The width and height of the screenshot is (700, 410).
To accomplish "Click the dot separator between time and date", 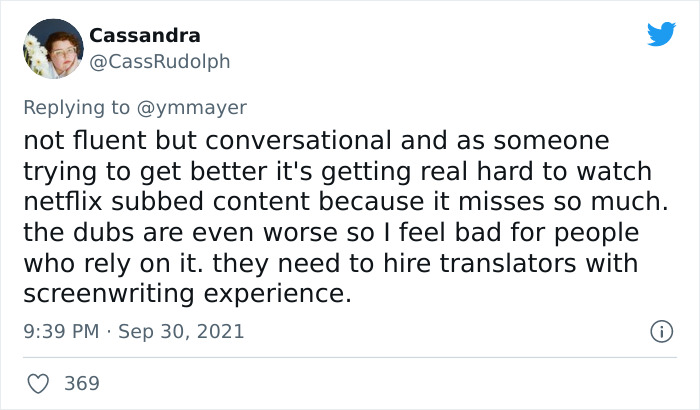I will (x=108, y=332).
